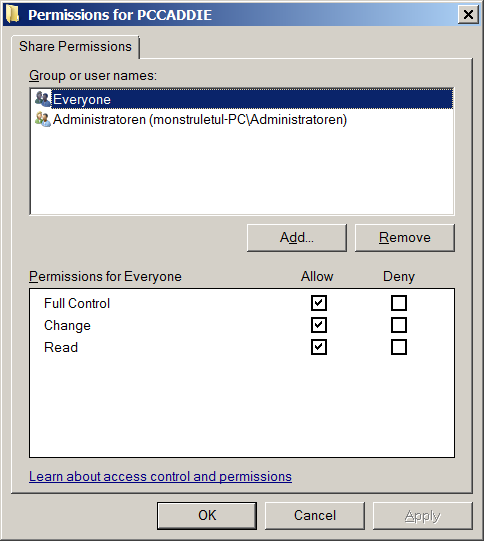Click the folder icon in title bar
The image size is (484, 541).
coord(13,14)
